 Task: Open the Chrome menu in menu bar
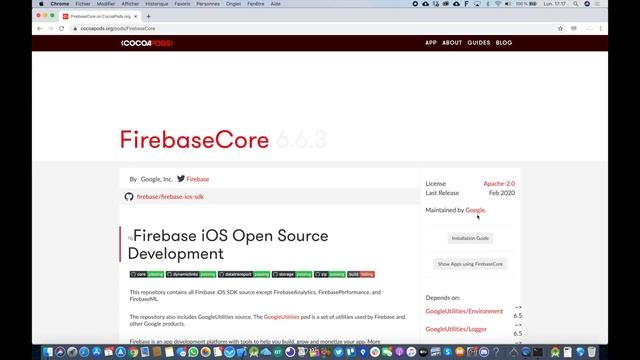coord(60,4)
